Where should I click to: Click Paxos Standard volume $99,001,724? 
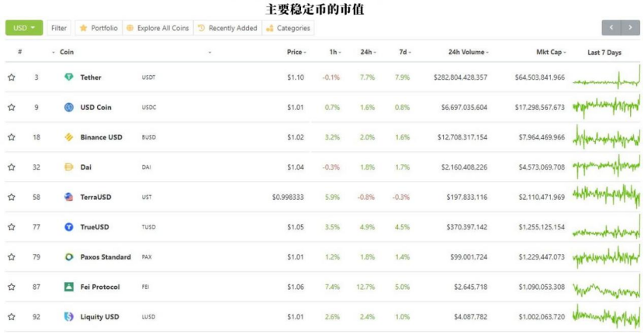[x=469, y=257]
